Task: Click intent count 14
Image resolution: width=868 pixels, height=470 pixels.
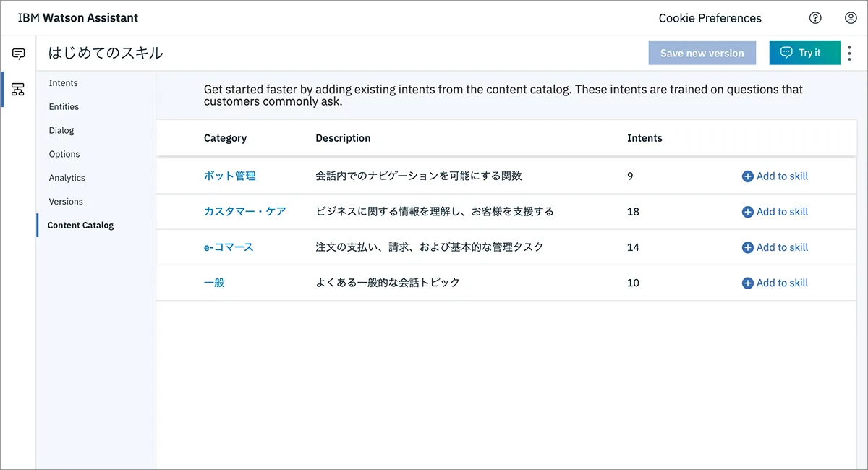Action: pos(633,247)
